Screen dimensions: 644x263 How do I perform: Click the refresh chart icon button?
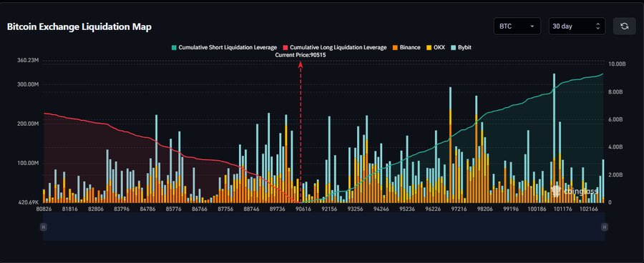tap(624, 26)
